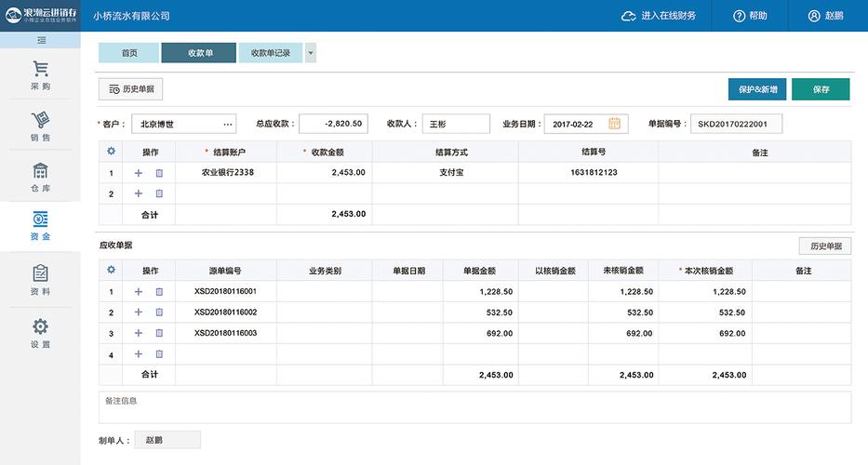Open customer picker ellipsis for 北京博世

228,124
